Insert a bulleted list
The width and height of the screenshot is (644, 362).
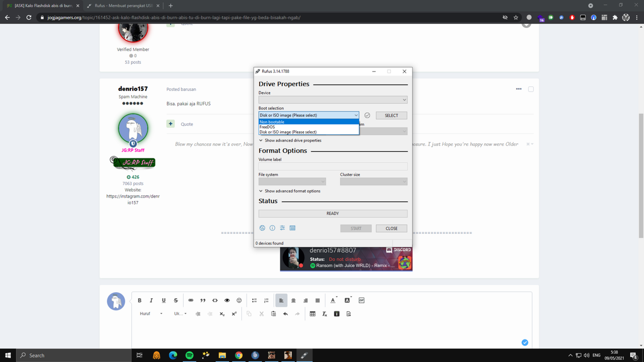point(254,300)
